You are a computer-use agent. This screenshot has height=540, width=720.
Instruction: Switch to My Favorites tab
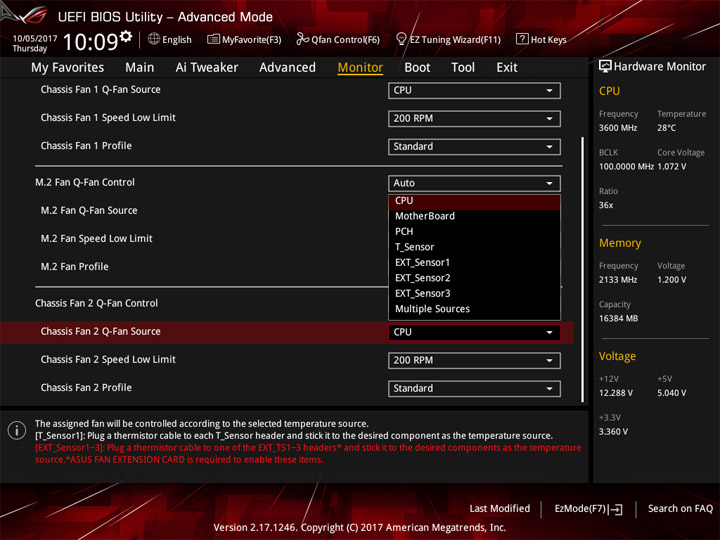tap(68, 68)
